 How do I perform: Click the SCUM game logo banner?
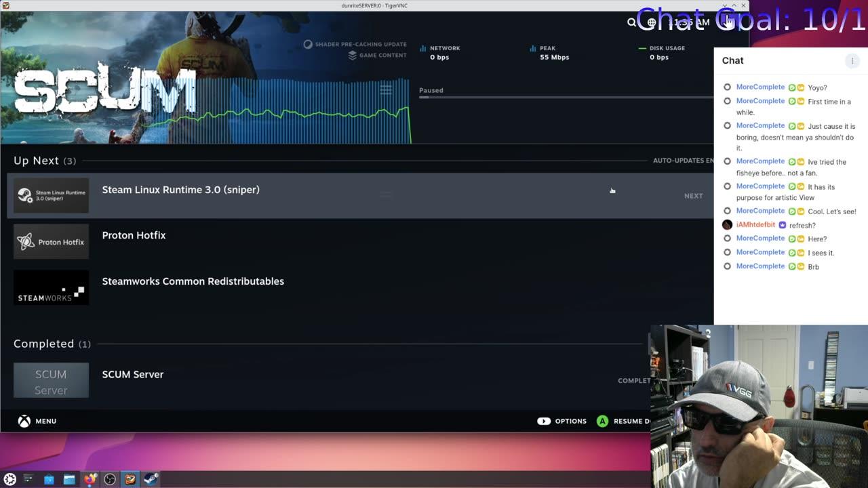tap(105, 88)
